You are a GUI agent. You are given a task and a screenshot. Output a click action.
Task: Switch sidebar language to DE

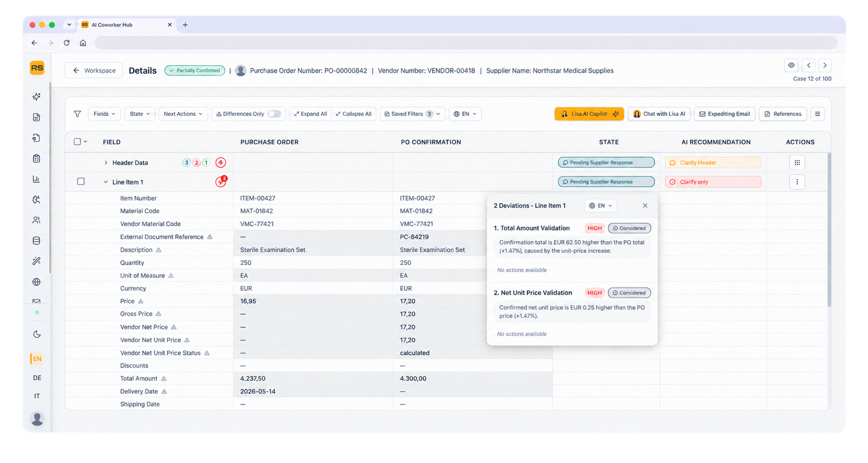[37, 378]
